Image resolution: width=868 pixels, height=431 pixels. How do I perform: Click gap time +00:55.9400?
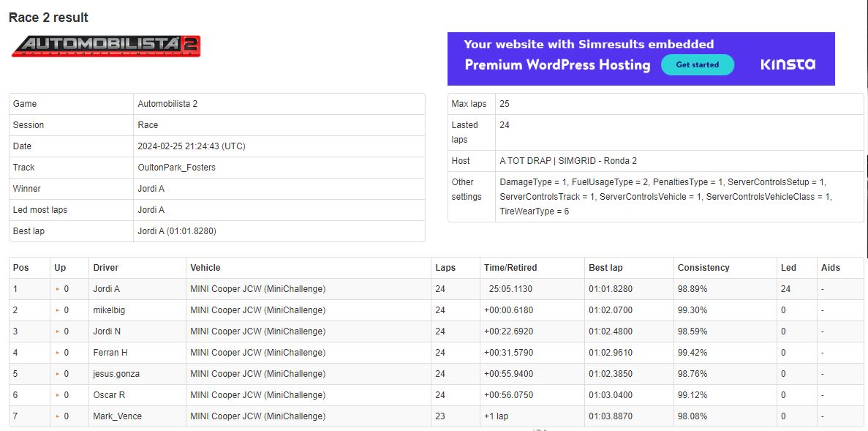pyautogui.click(x=509, y=374)
